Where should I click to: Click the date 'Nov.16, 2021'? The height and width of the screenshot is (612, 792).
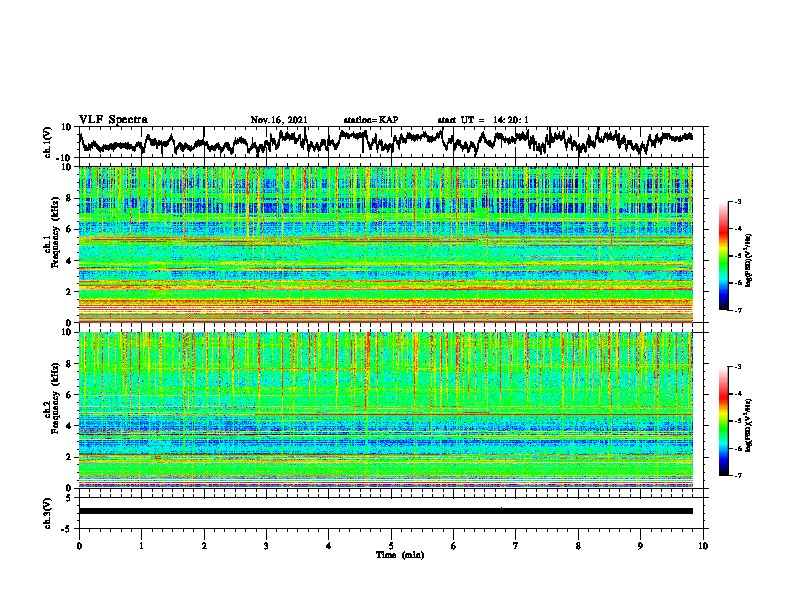point(279,120)
